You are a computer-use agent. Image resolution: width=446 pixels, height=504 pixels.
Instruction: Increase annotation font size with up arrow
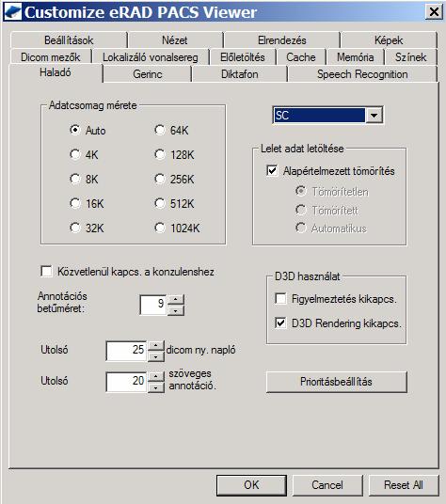176,299
